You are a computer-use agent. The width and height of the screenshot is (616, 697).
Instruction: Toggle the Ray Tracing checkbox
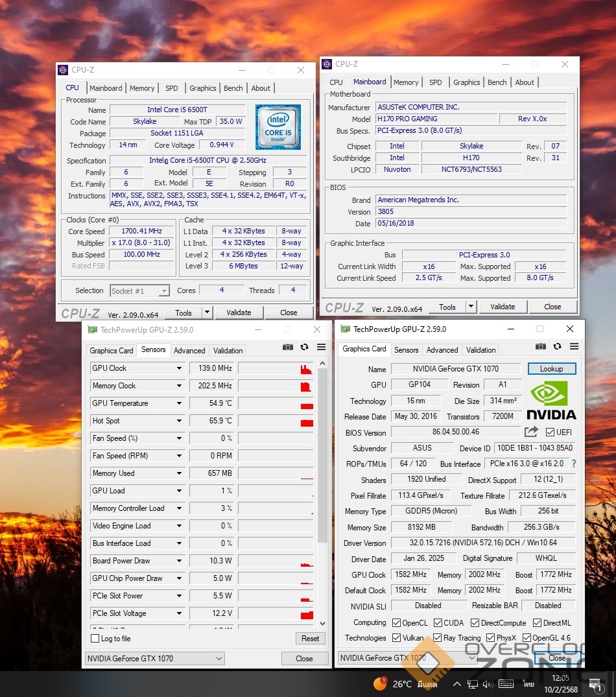click(x=437, y=638)
